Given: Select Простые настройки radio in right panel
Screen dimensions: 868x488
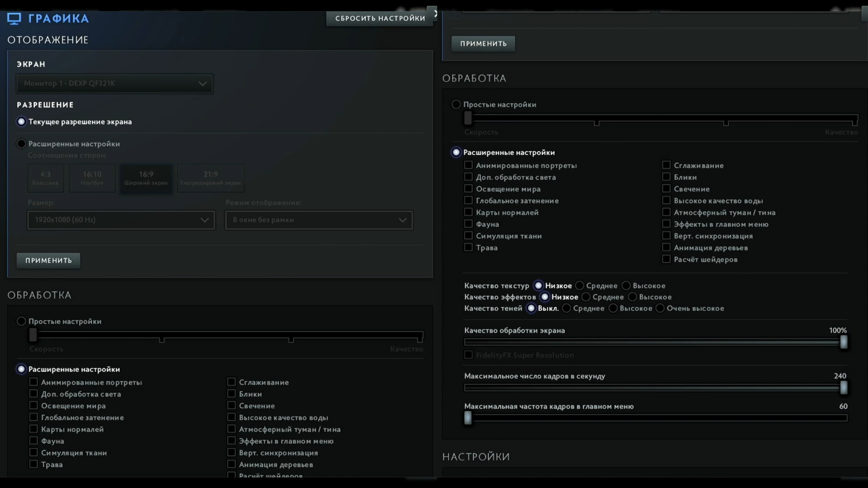Looking at the screenshot, I should (456, 104).
